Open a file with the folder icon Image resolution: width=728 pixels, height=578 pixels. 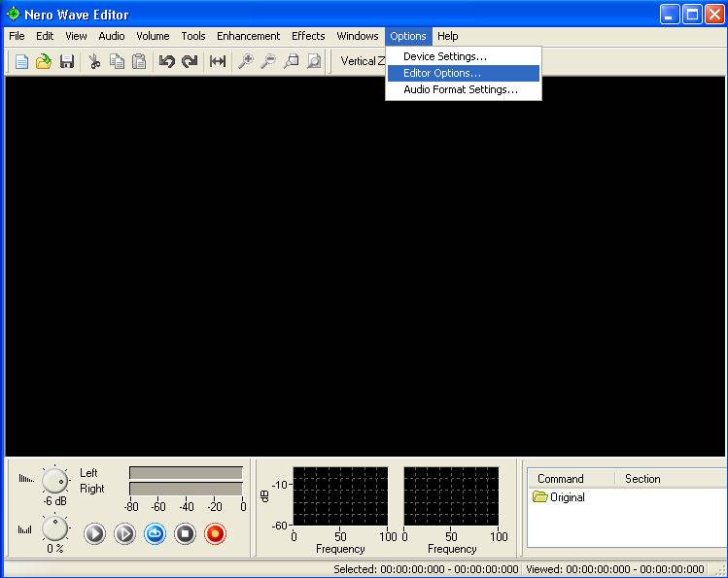[x=44, y=61]
